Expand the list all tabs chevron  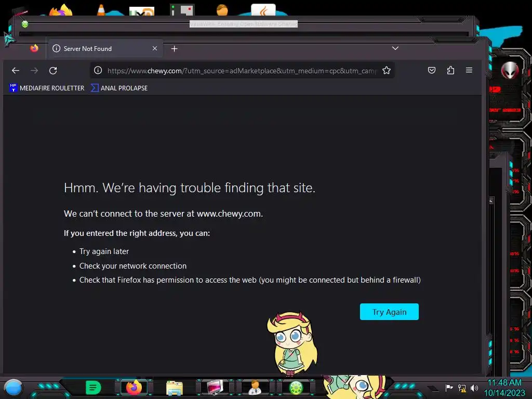pos(395,48)
